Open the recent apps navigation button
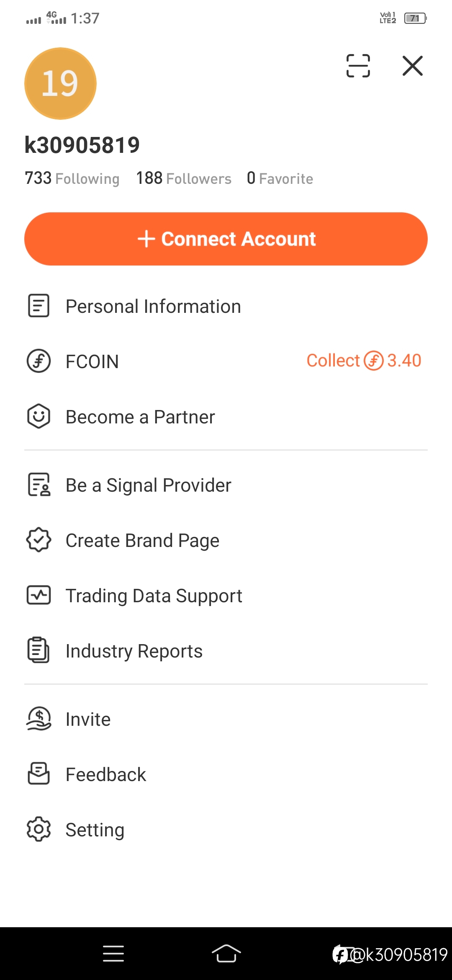 tap(113, 954)
